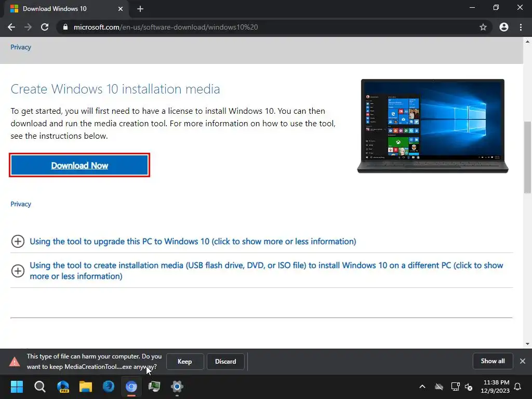Discard the MediaCreationTool download
This screenshot has width=532, height=399.
tap(225, 362)
